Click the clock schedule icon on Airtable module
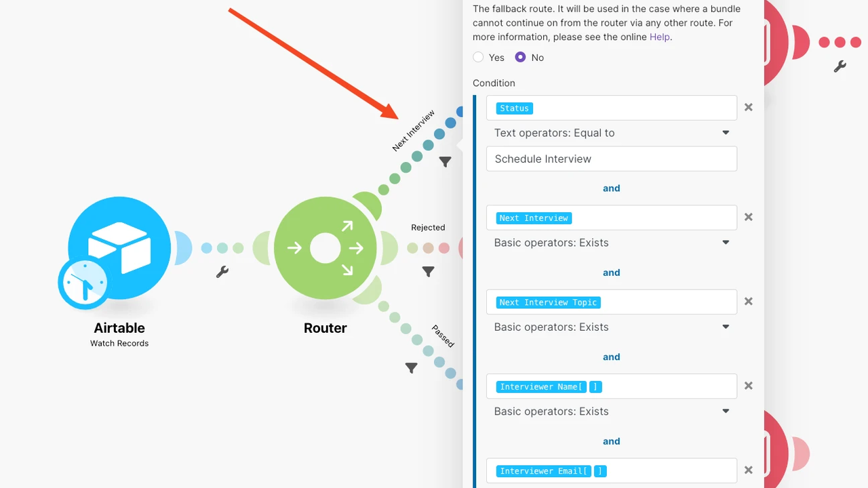 [83, 283]
